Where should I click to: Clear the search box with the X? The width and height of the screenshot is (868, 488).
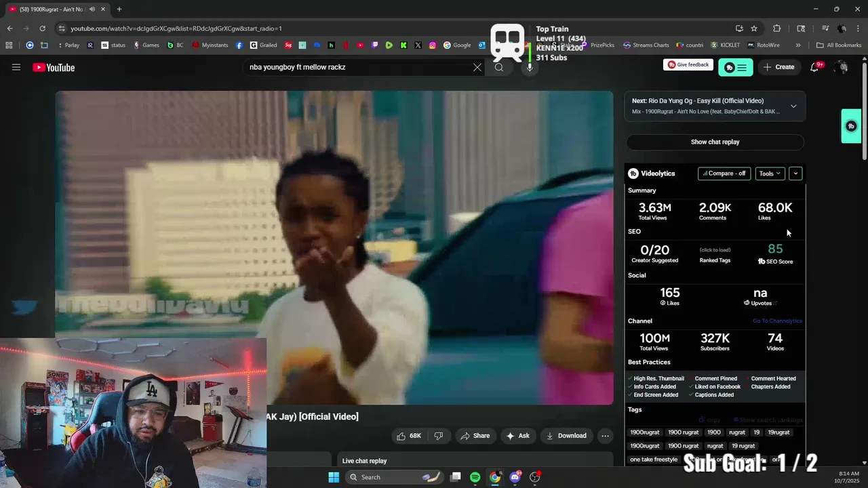(477, 67)
